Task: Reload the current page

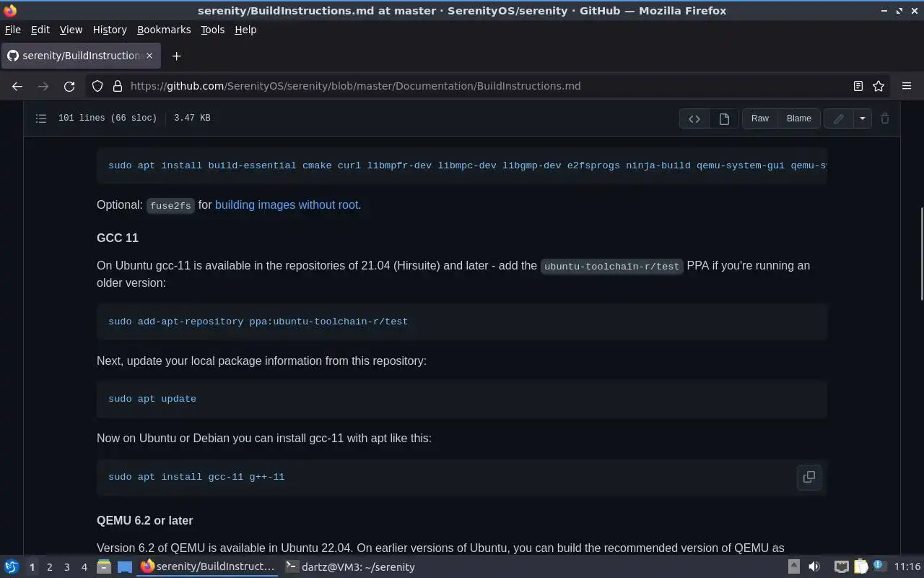Action: (69, 86)
